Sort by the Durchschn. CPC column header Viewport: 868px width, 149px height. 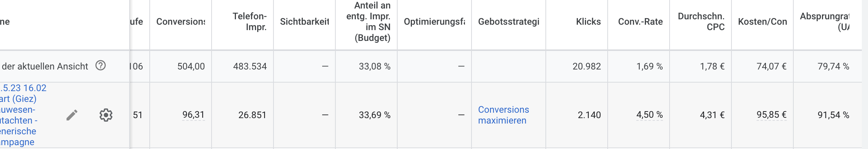701,22
